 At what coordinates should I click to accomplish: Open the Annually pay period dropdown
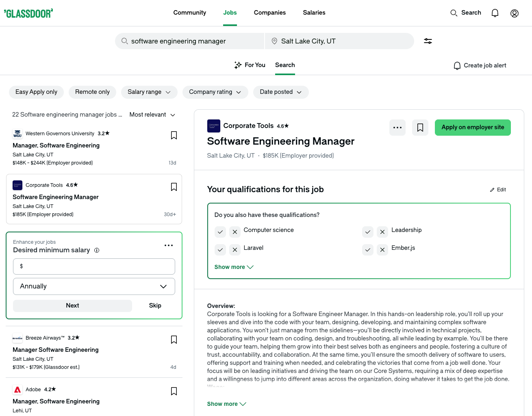(x=94, y=286)
